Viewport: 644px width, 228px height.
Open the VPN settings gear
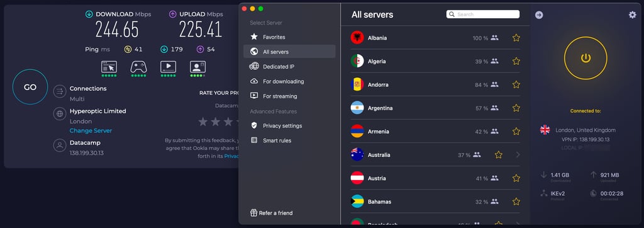click(633, 15)
